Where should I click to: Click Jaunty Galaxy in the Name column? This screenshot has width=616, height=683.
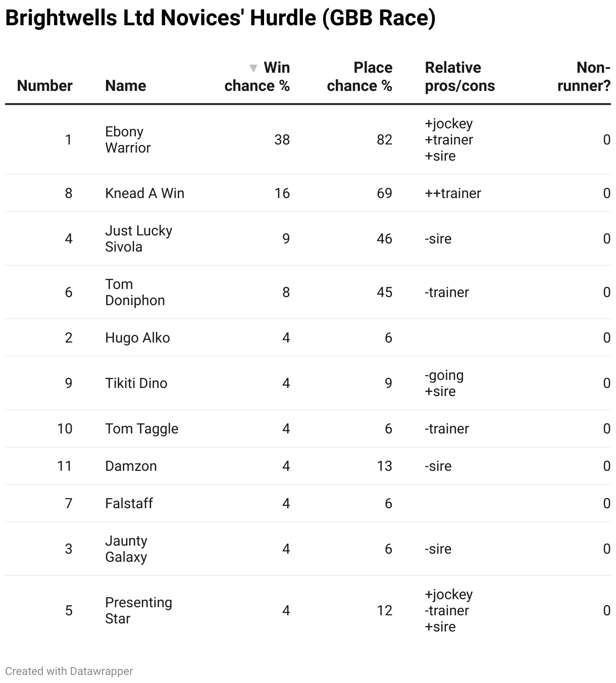pyautogui.click(x=126, y=549)
